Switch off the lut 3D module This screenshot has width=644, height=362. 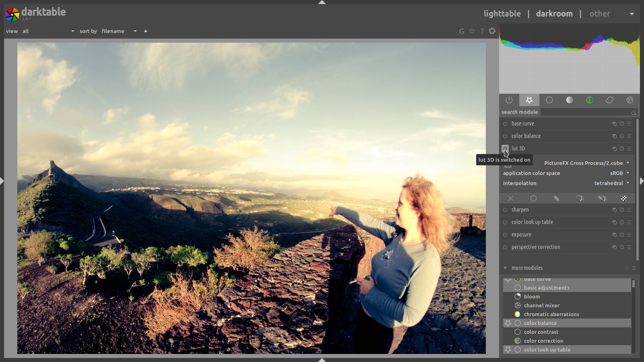(x=505, y=148)
